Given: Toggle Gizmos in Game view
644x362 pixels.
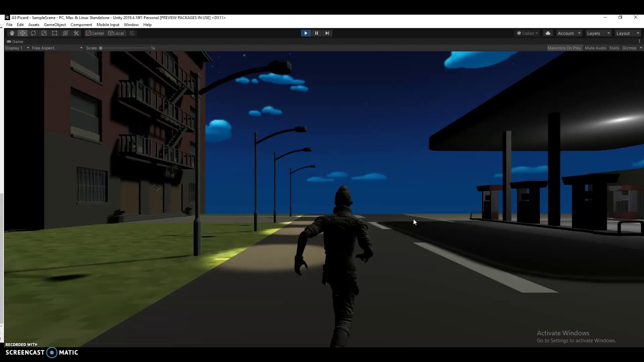Looking at the screenshot, I should point(629,48).
